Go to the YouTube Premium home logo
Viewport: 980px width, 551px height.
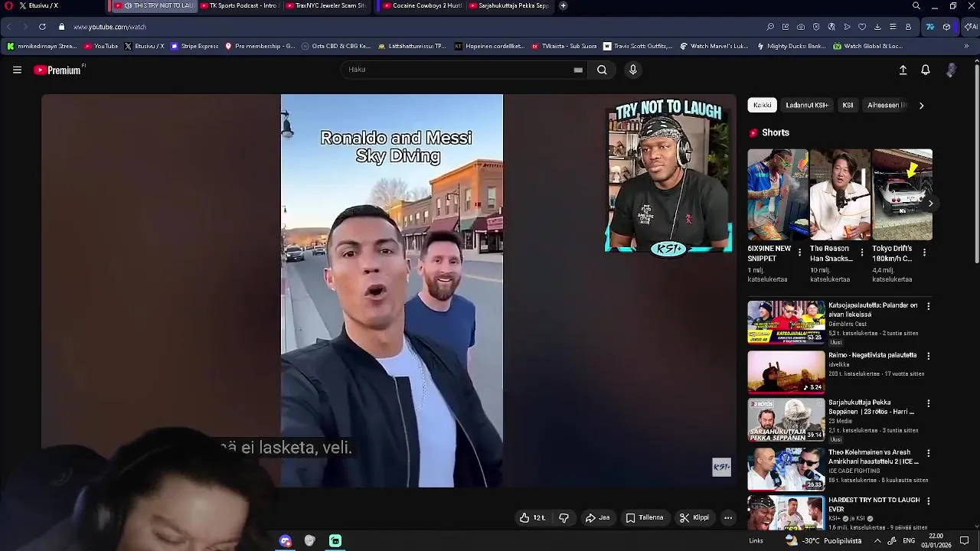click(x=59, y=70)
